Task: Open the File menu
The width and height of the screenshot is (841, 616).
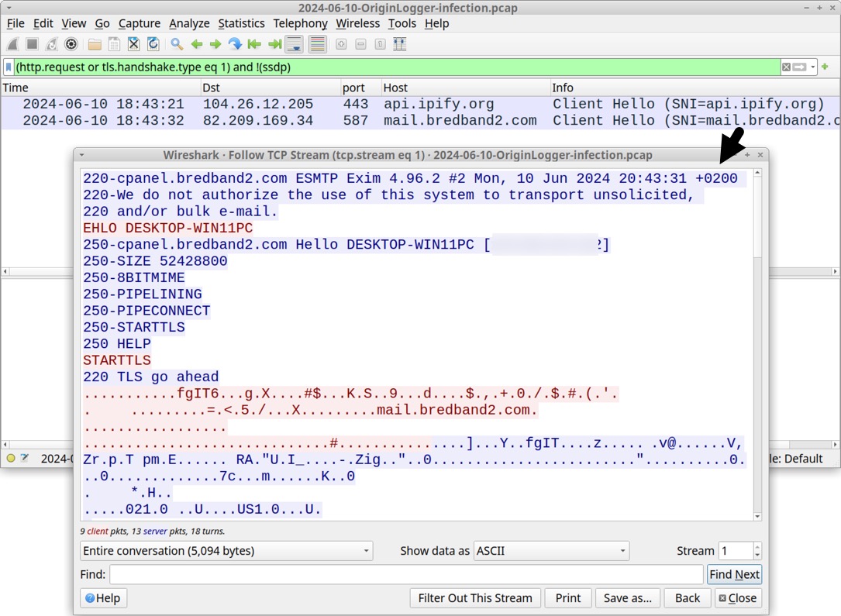Action: [16, 23]
